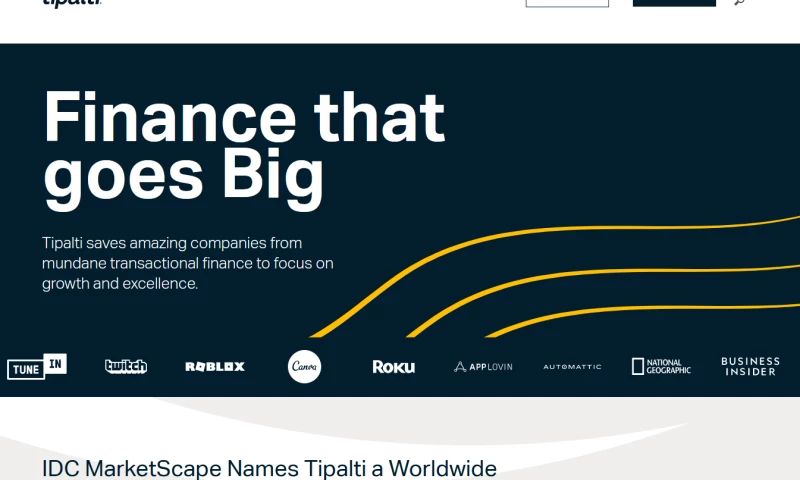
Task: Open search via the magnifier icon
Action: 740,3
